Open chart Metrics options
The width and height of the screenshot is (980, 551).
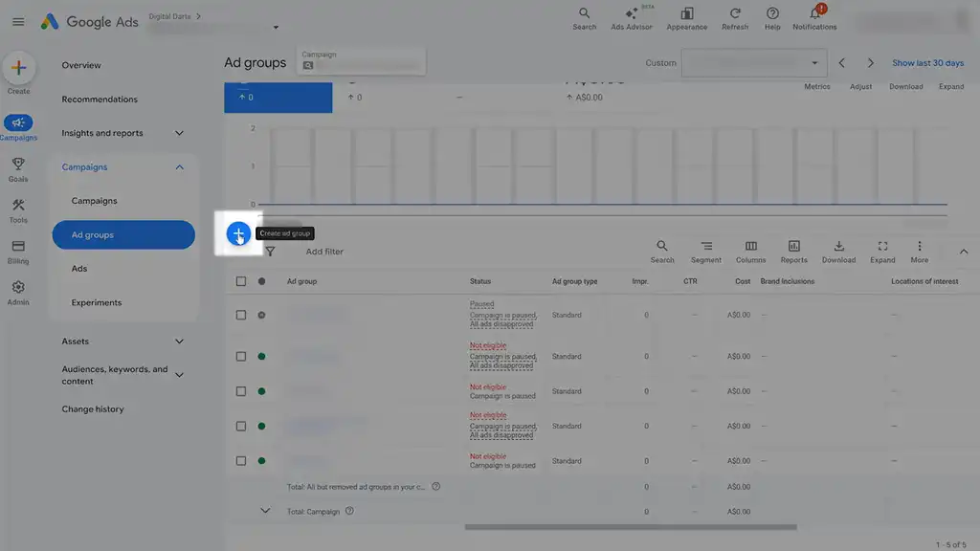(817, 86)
